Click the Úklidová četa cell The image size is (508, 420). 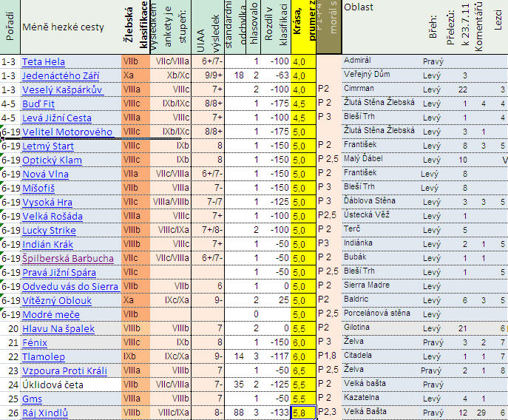pos(53,385)
